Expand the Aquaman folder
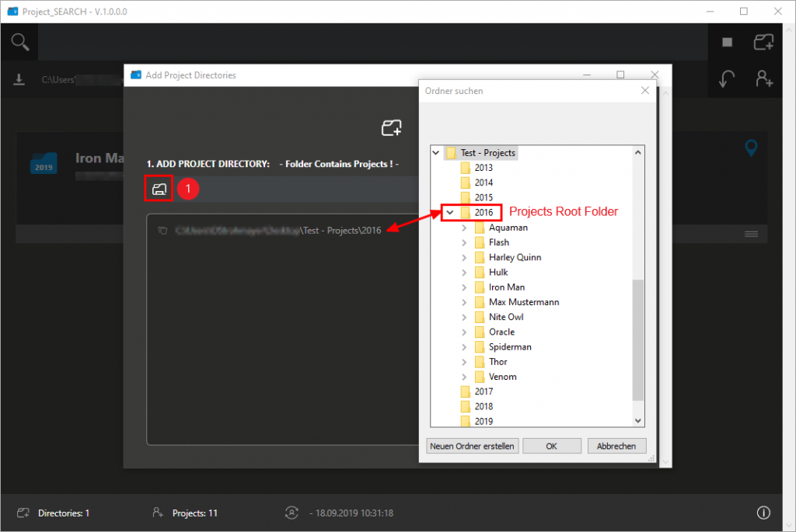This screenshot has width=796, height=532. pyautogui.click(x=463, y=227)
